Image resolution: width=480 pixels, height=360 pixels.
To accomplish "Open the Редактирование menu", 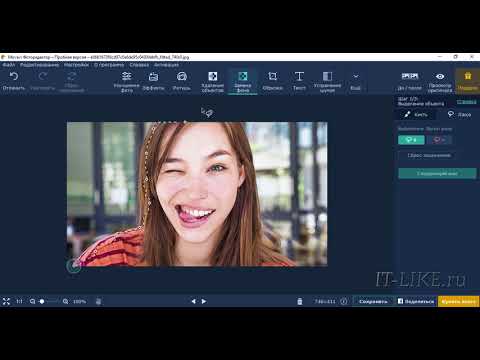I will click(39, 65).
